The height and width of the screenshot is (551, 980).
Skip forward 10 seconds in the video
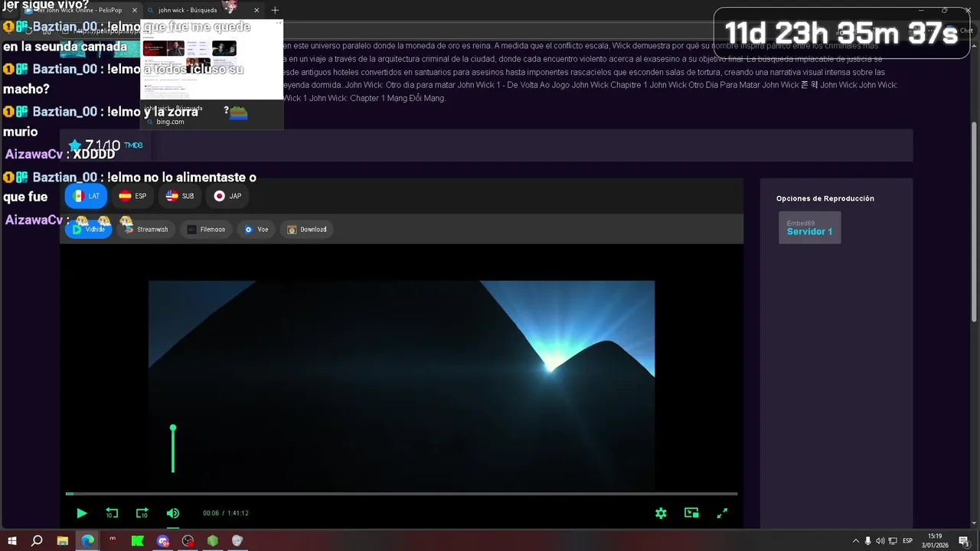pos(142,514)
